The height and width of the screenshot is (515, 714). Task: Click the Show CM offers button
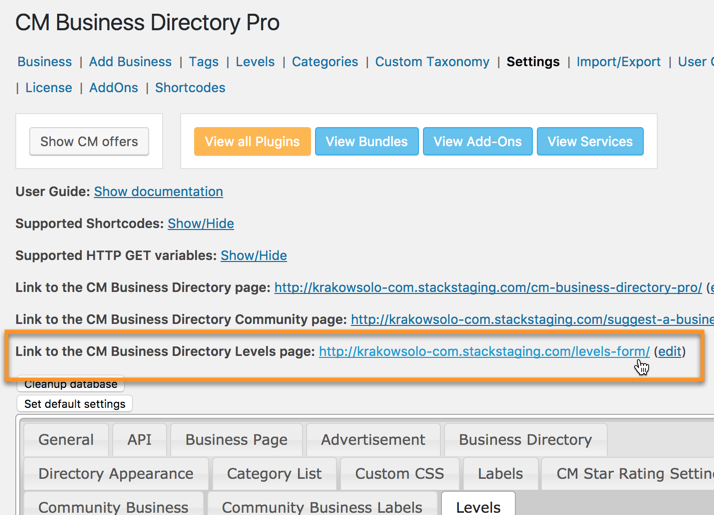tap(89, 142)
